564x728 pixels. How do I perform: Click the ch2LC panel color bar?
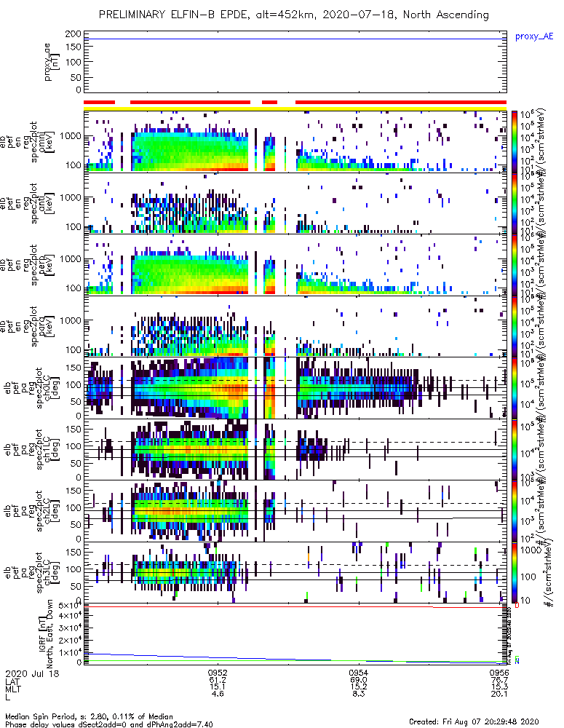[514, 511]
